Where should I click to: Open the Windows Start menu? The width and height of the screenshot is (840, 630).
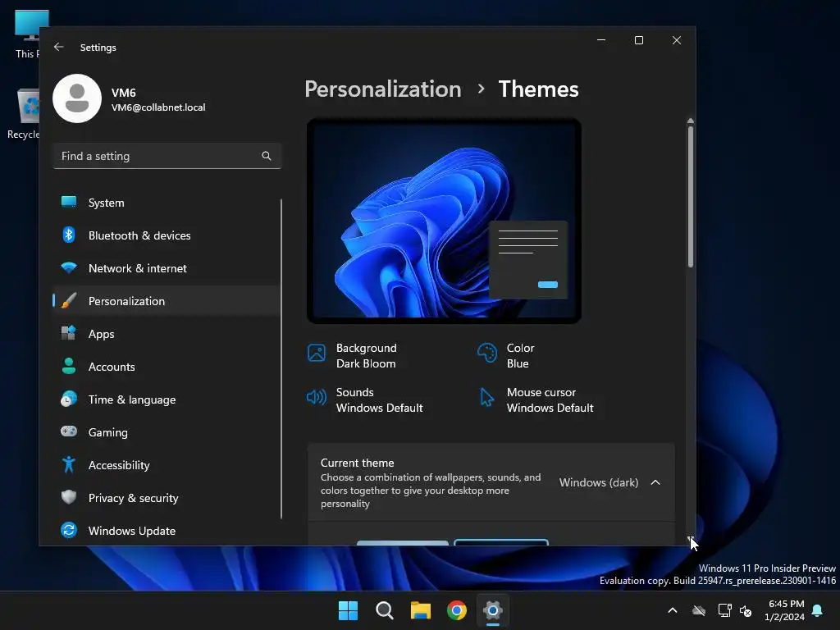[348, 610]
